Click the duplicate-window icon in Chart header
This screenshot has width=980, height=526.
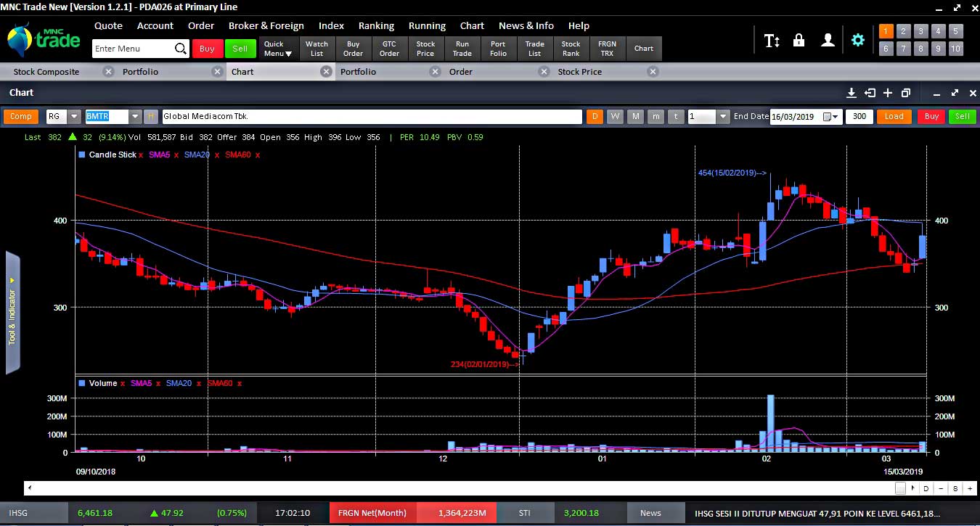pyautogui.click(x=905, y=93)
